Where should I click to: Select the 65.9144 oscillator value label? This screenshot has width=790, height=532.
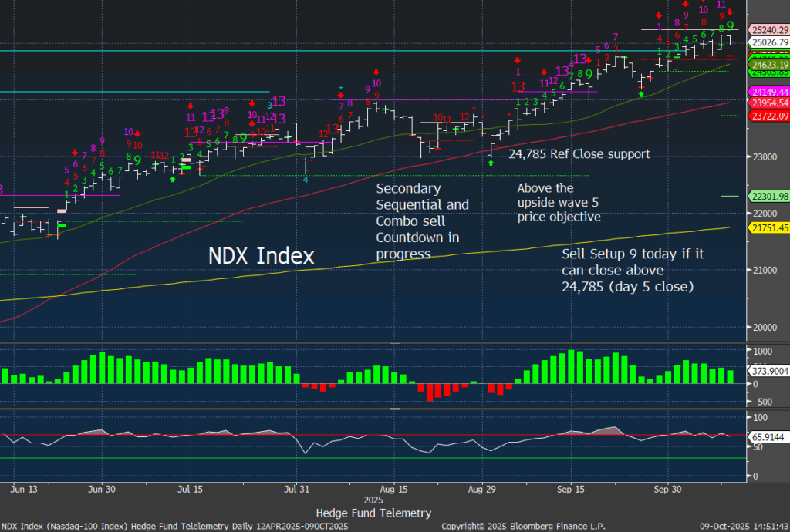pos(768,436)
